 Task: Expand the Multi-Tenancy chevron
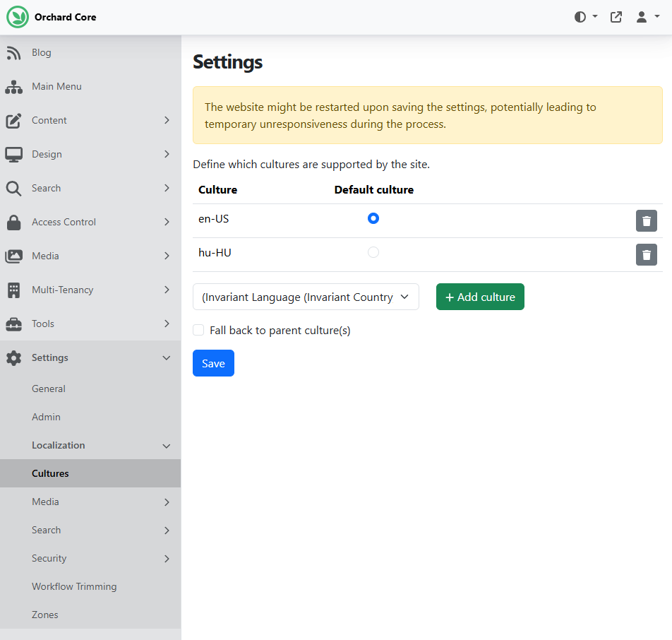pos(167,290)
